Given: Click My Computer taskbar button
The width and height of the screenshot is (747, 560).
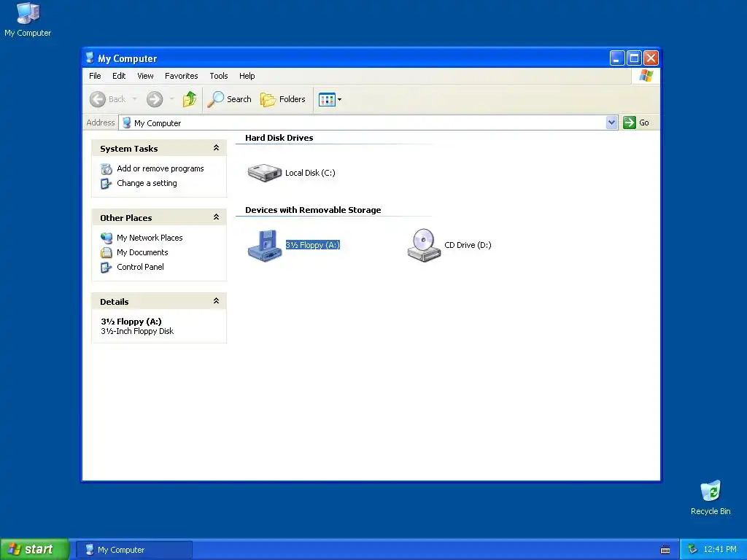Looking at the screenshot, I should [x=134, y=550].
